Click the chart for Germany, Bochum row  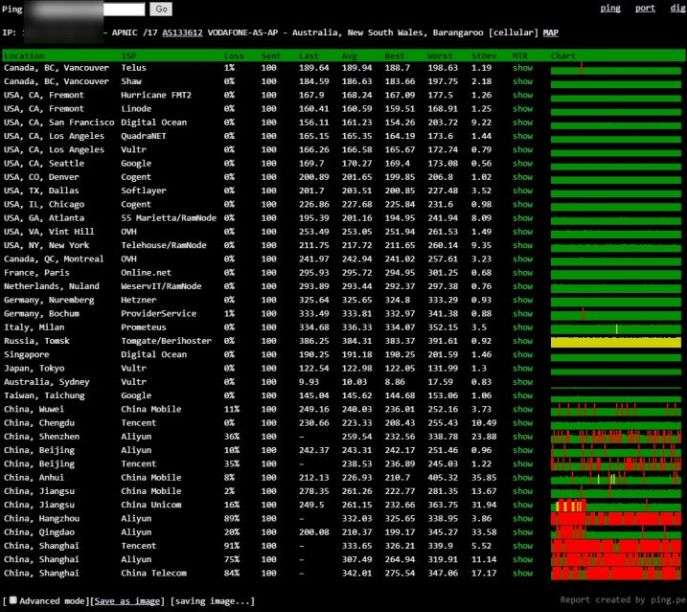click(x=616, y=315)
